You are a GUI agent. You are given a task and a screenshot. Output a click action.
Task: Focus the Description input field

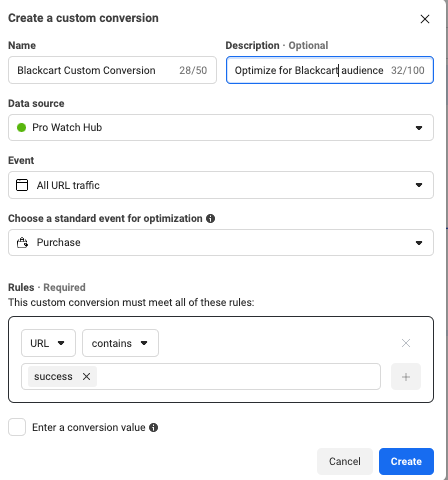pos(330,70)
